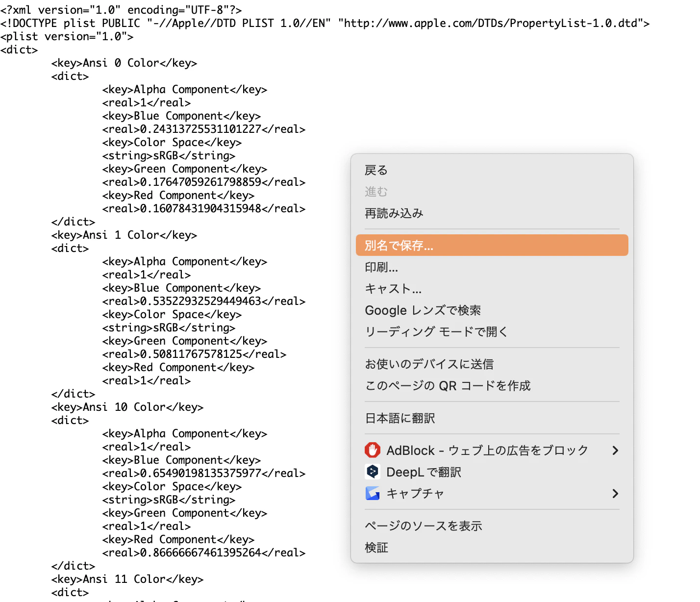Click the value 0.16078431904315948
Screen dimensions: 700x602
[x=201, y=208]
